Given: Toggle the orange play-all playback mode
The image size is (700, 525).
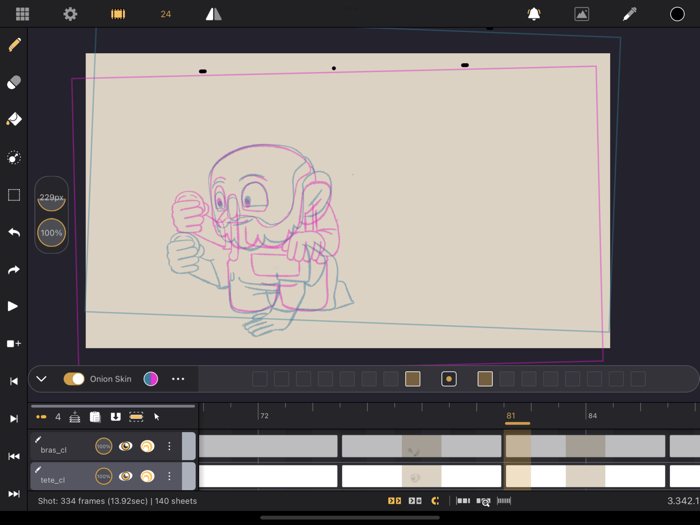Looking at the screenshot, I should [394, 501].
